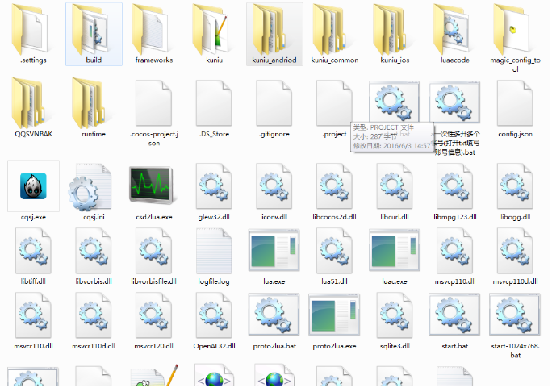The image size is (552, 392).
Task: Click the libcocos2d.dll file icon
Action: [333, 186]
